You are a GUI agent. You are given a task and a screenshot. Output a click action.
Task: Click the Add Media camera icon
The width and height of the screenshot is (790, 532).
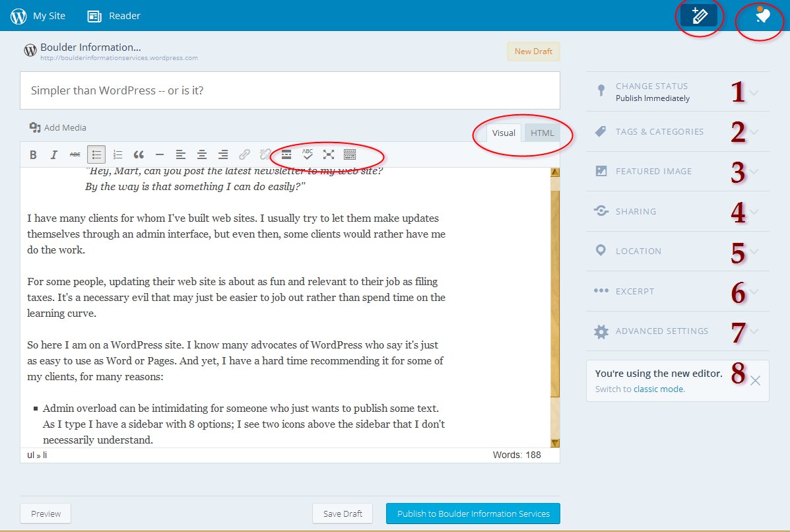(x=35, y=127)
